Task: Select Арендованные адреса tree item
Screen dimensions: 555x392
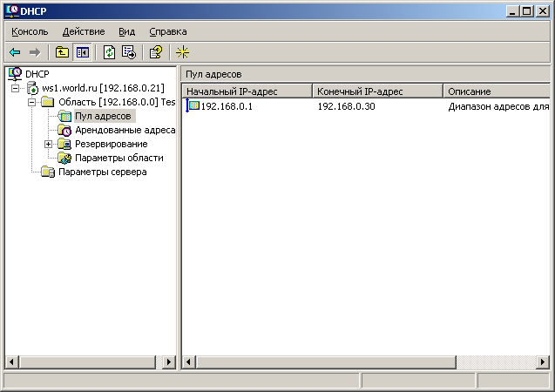Action: [x=125, y=130]
